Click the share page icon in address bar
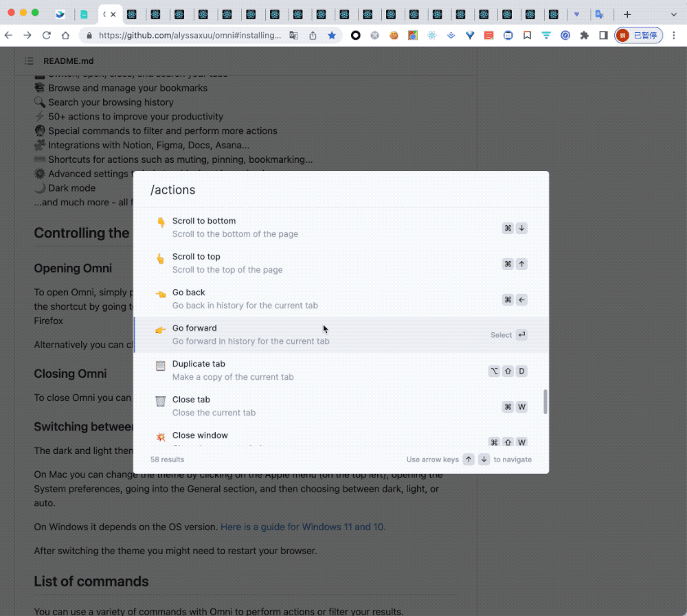The height and width of the screenshot is (616, 687). pyautogui.click(x=313, y=35)
